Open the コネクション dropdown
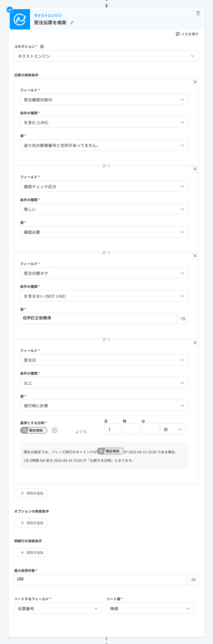This screenshot has height=644, width=213. (106, 56)
